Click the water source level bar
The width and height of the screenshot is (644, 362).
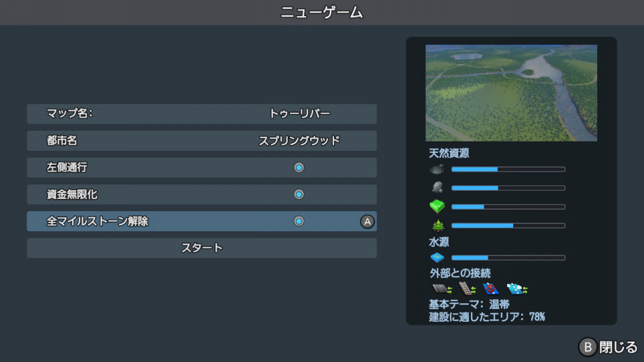(508, 257)
